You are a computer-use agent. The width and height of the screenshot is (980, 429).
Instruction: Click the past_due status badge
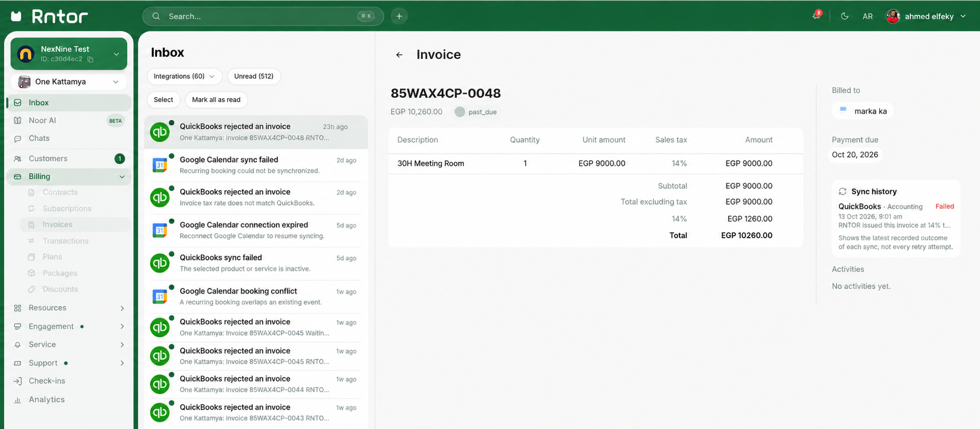click(x=476, y=112)
